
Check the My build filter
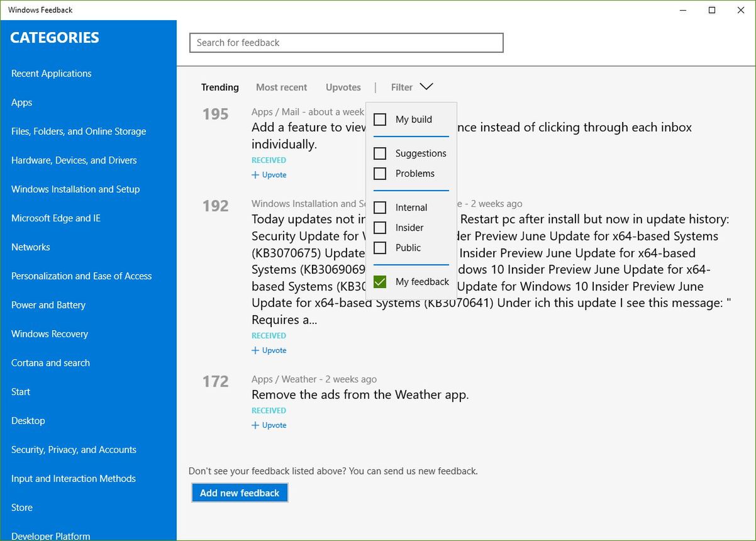click(x=380, y=119)
